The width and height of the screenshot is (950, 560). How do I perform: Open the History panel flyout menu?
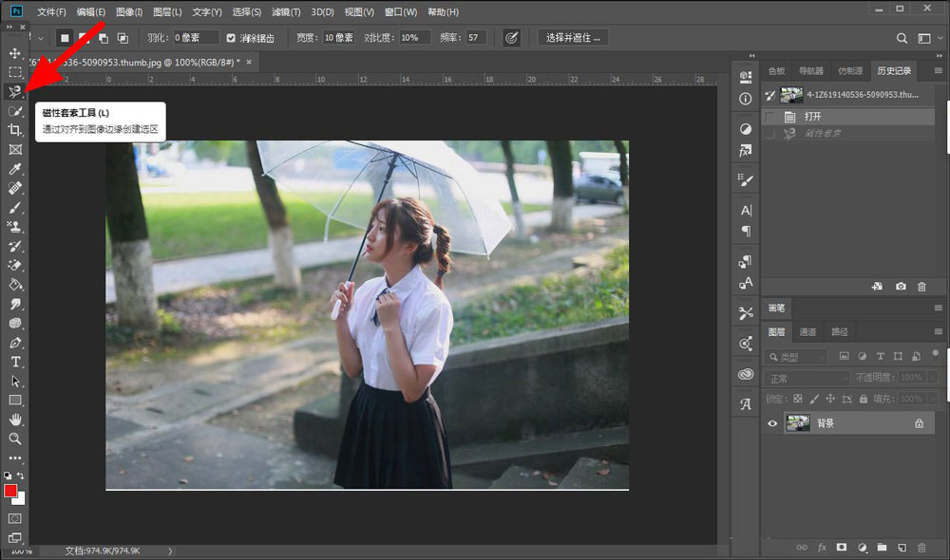click(x=939, y=70)
